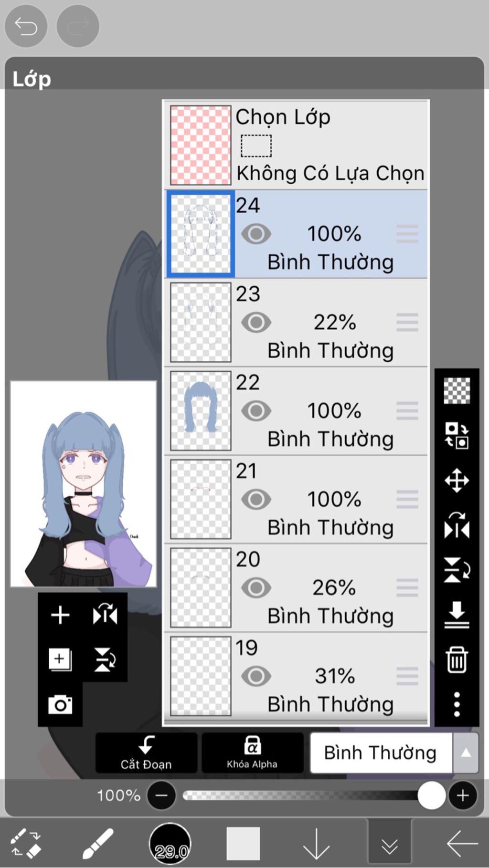This screenshot has width=489, height=868.
Task: Toggle the eye icon on layer 20
Action: [x=256, y=588]
